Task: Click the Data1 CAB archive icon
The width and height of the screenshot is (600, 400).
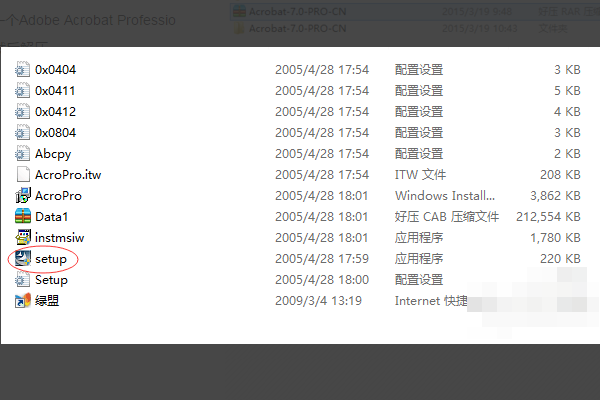Action: pos(24,217)
